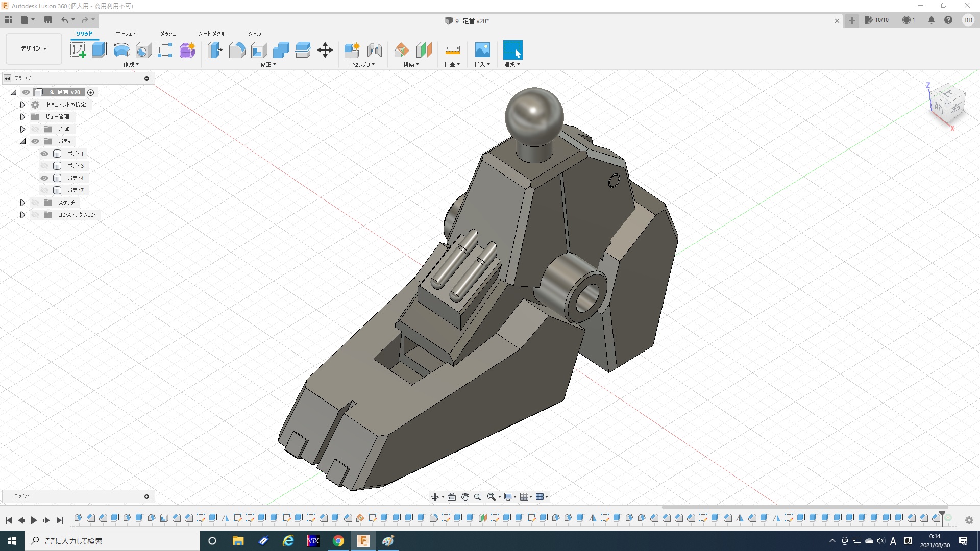
Task: Click the Create Sketch tool icon
Action: tap(78, 50)
